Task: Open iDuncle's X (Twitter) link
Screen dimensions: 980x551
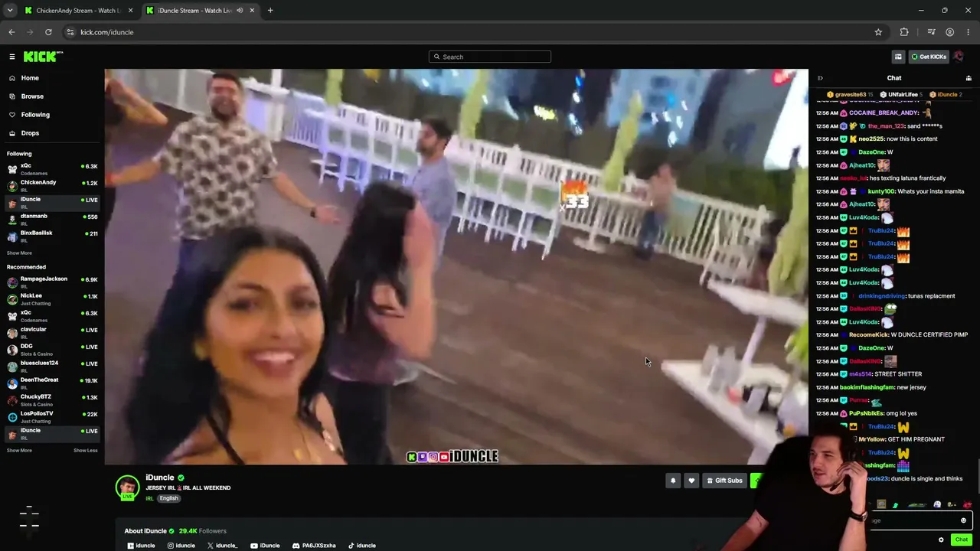Action: (x=222, y=546)
